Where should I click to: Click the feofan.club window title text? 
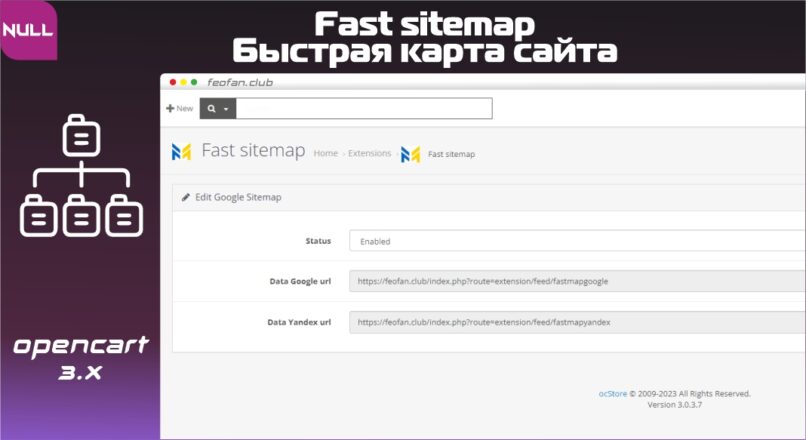(240, 82)
